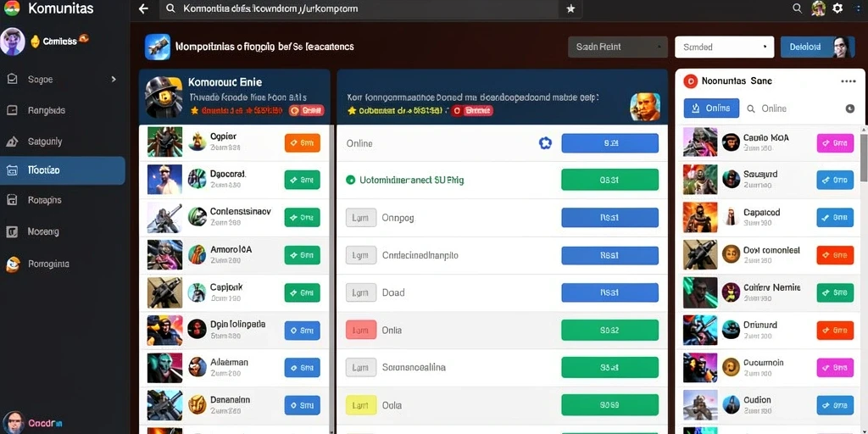This screenshot has width=868, height=434.
Task: Click the Rongbids sidebar icon
Action: click(12, 110)
